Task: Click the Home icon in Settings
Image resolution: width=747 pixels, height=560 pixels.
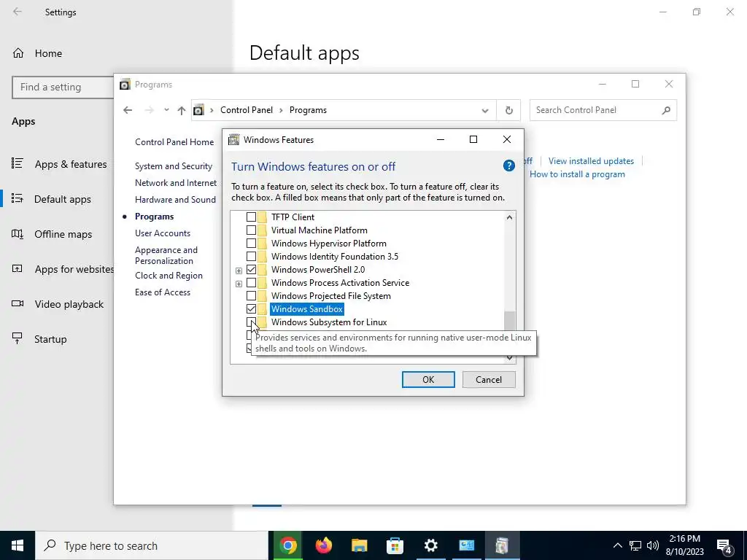Action: 18,52
